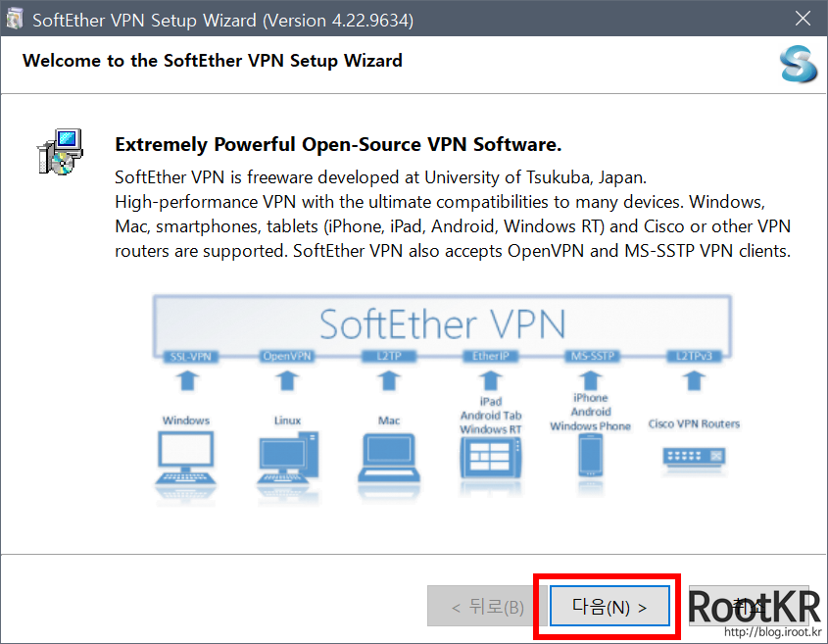Click the installer computer and CD icon
Screen dimensions: 828x644
[x=60, y=152]
